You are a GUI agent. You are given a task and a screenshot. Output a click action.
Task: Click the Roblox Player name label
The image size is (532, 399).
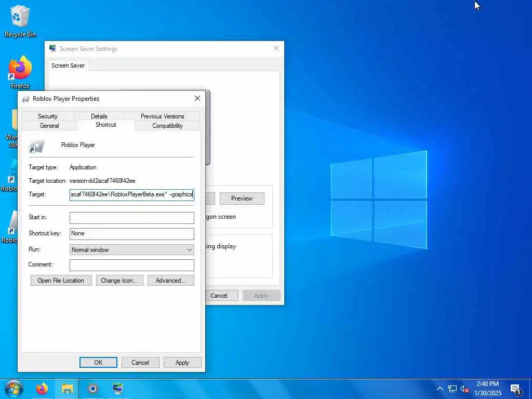coord(78,145)
